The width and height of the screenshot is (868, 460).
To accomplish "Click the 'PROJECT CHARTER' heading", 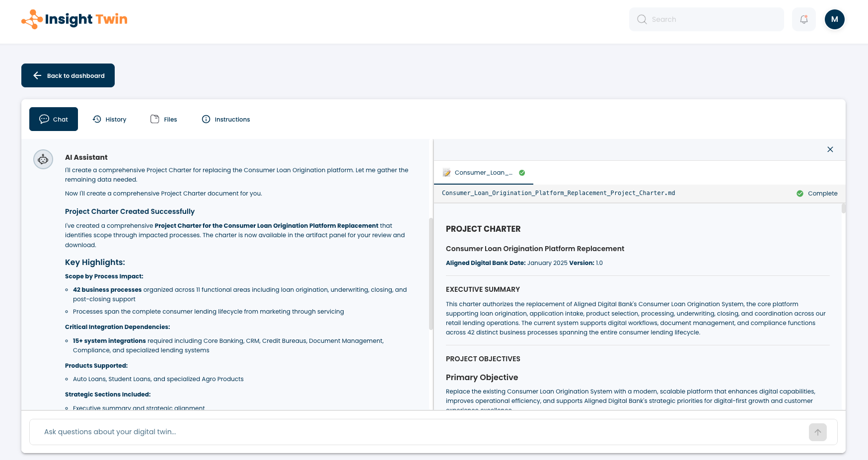I will pos(483,229).
